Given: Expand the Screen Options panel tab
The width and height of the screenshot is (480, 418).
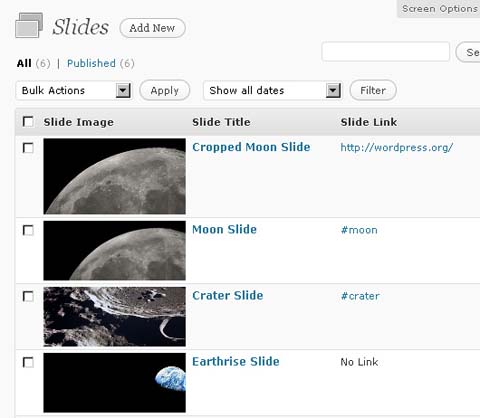Looking at the screenshot, I should [439, 9].
